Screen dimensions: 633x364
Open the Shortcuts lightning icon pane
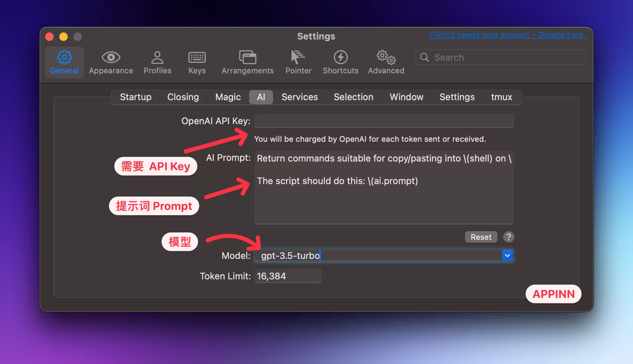coord(340,62)
